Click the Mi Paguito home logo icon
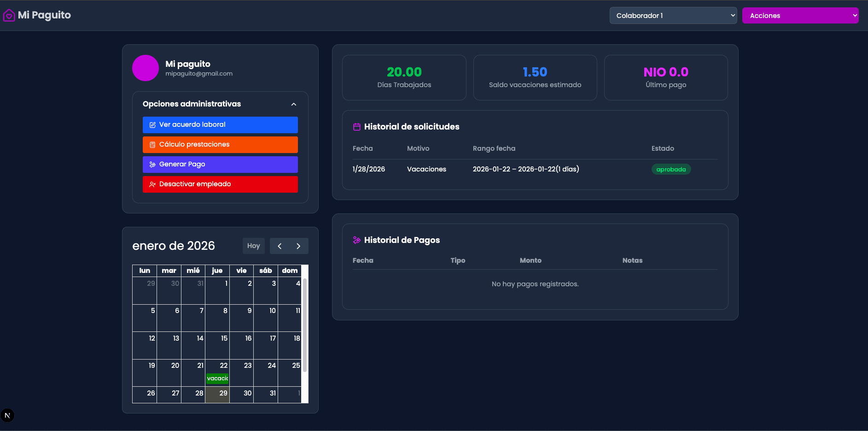 8,15
